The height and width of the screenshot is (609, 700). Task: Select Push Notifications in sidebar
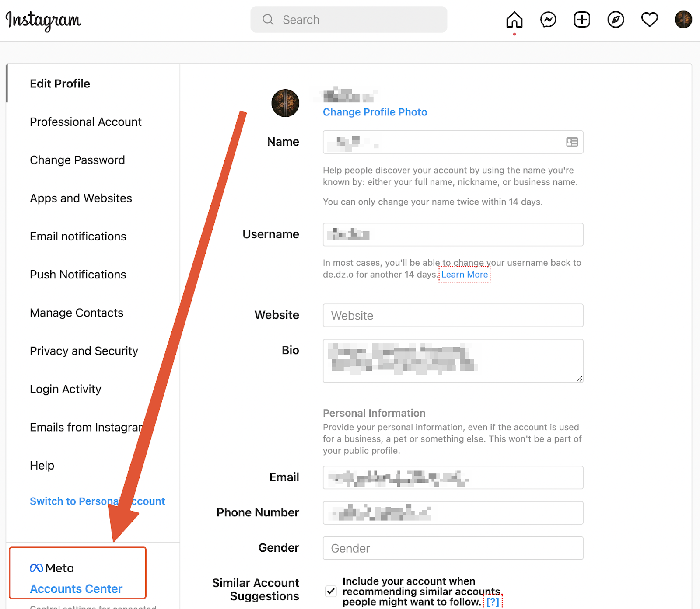tap(78, 275)
